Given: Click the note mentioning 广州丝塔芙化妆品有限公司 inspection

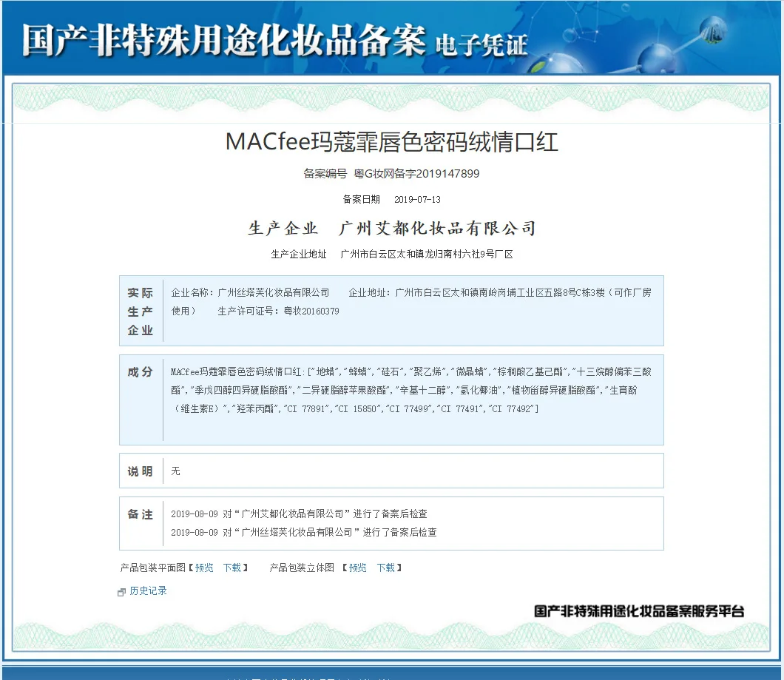Looking at the screenshot, I should tap(304, 533).
